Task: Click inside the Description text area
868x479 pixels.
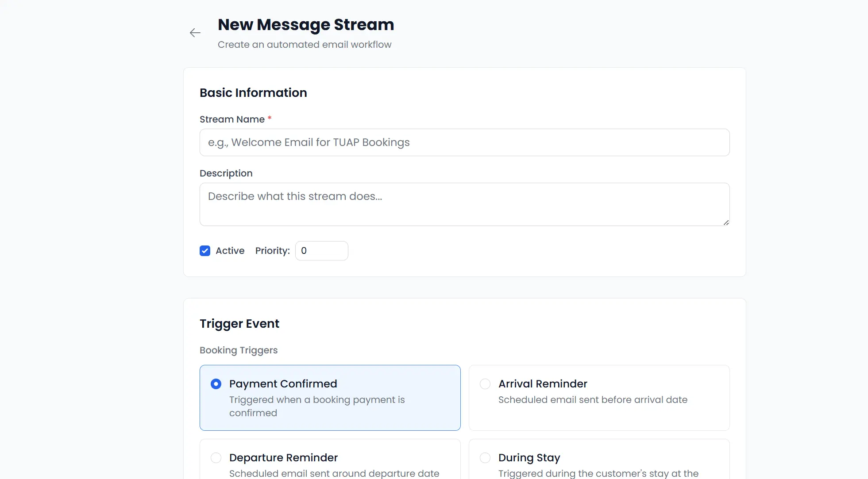Action: [x=464, y=204]
